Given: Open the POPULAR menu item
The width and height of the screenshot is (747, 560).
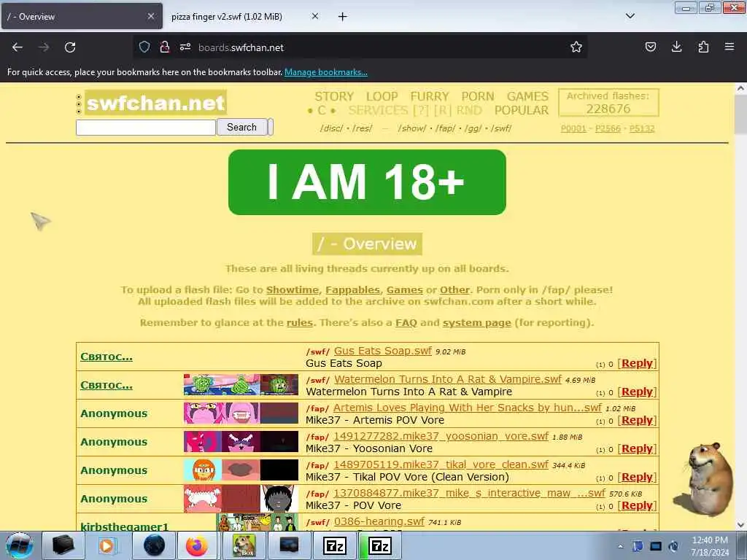Looking at the screenshot, I should tap(521, 111).
